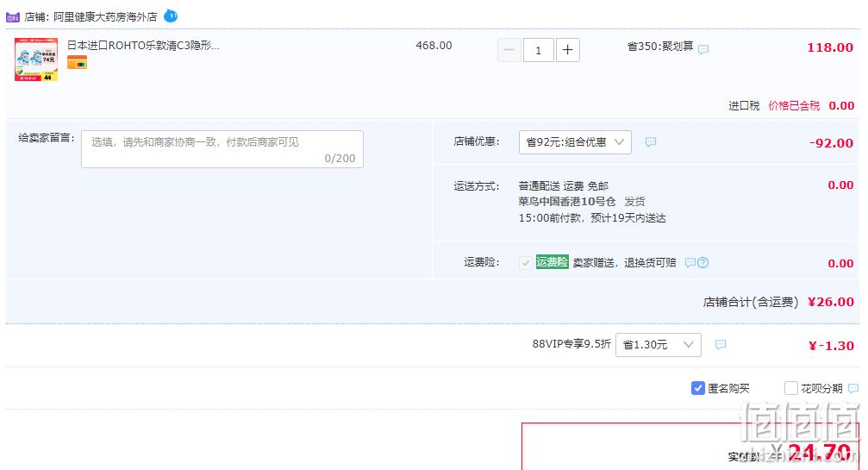This screenshot has height=470, width=868.
Task: Click the Tmall cat shop icon
Action: coord(13,17)
